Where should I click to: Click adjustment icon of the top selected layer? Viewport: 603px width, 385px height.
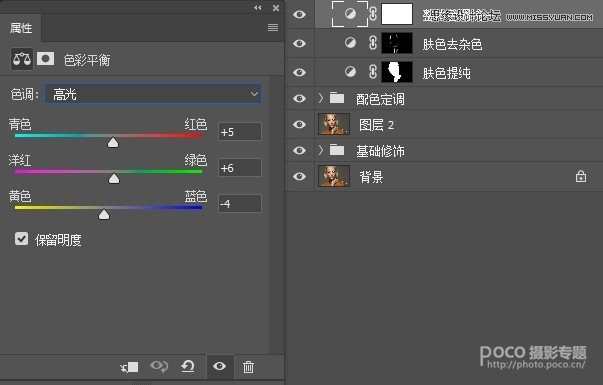coord(350,14)
